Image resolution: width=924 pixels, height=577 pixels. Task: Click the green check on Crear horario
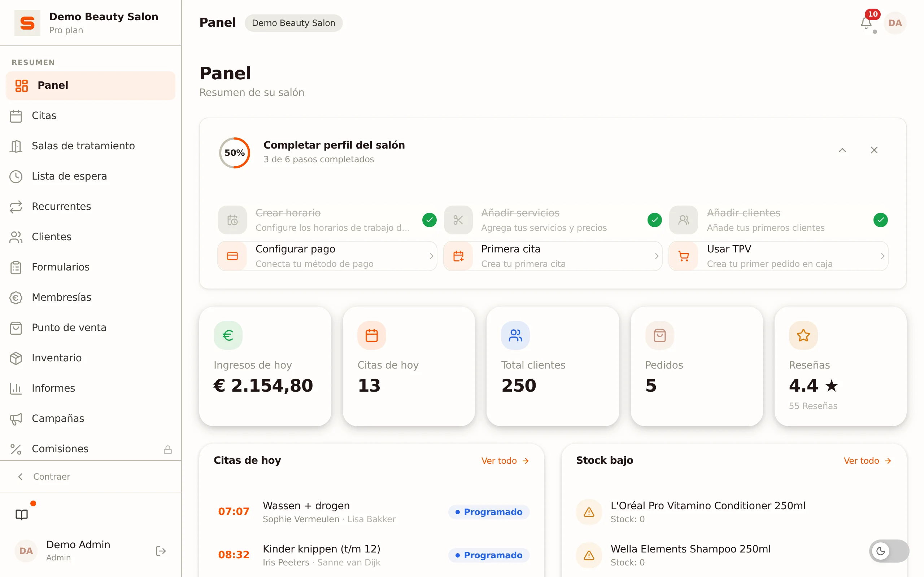tap(429, 220)
